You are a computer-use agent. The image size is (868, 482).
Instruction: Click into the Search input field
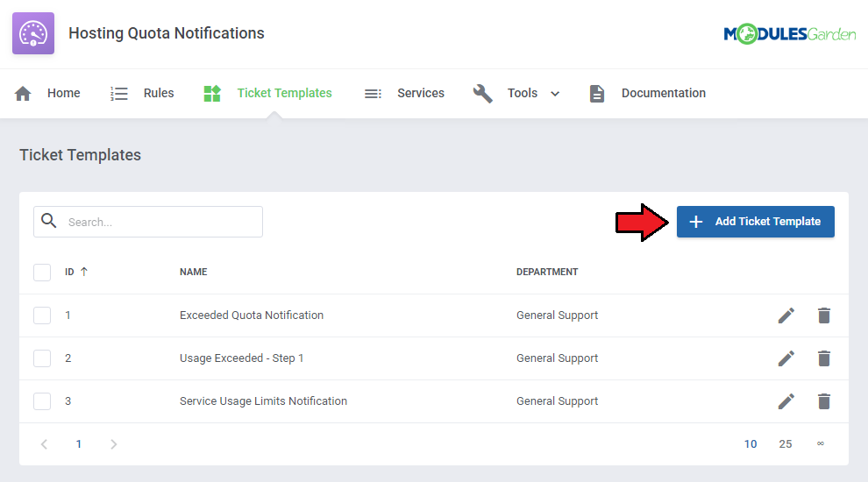[x=148, y=222]
